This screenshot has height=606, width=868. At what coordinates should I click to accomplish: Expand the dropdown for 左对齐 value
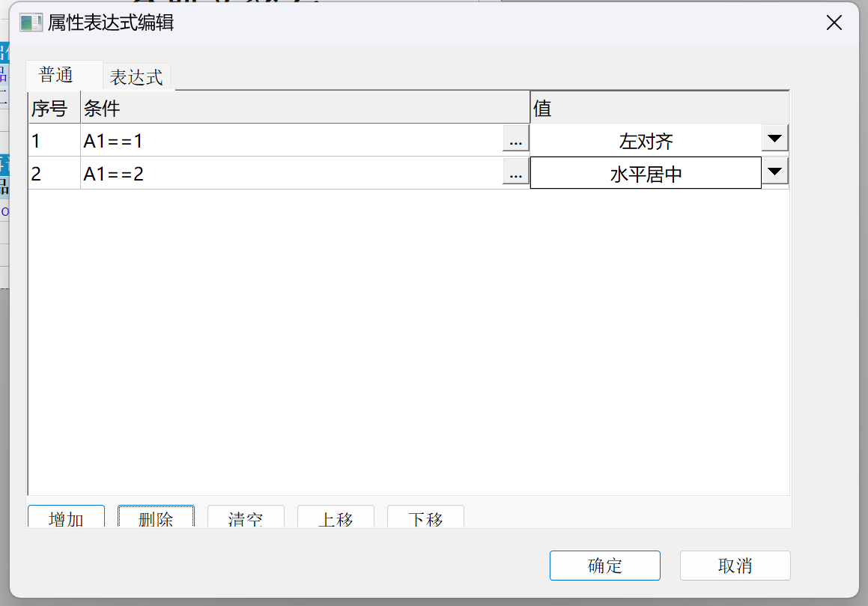tap(775, 139)
